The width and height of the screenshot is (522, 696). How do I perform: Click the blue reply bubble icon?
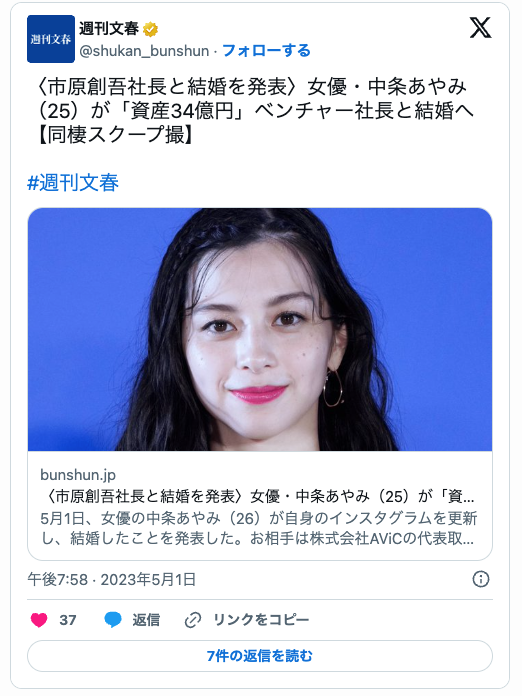113,620
